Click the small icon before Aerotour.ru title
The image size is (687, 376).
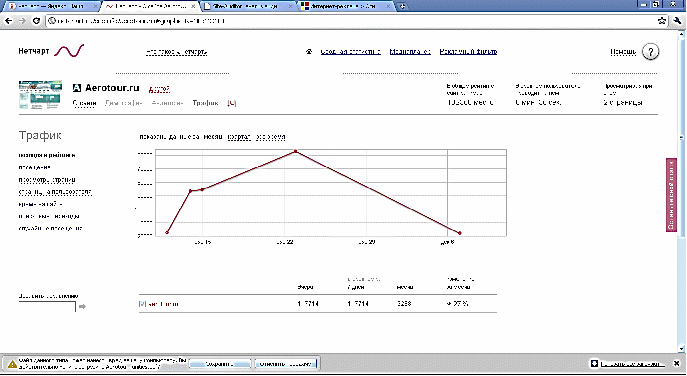[77, 88]
